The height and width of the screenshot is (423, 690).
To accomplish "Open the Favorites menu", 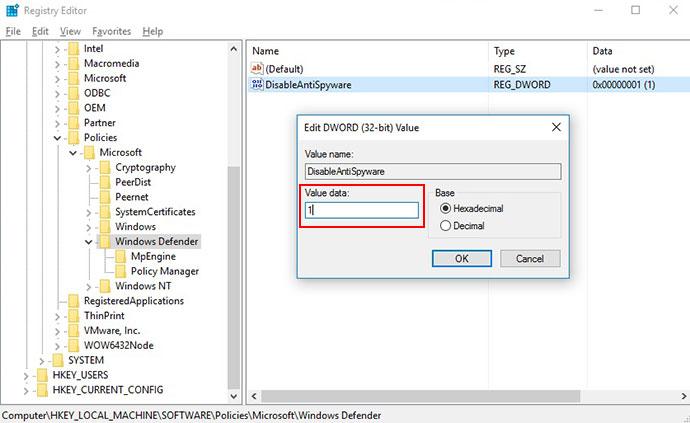I will point(112,31).
